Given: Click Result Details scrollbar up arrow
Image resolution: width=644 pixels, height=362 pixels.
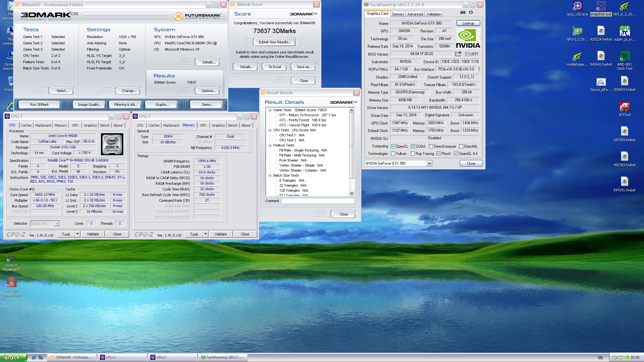Looking at the screenshot, I should pyautogui.click(x=352, y=110).
